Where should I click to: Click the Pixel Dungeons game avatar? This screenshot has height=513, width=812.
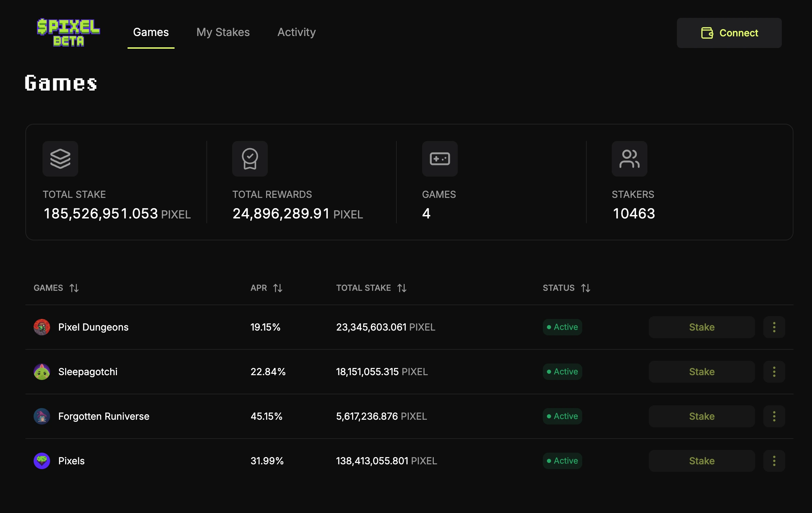[42, 327]
